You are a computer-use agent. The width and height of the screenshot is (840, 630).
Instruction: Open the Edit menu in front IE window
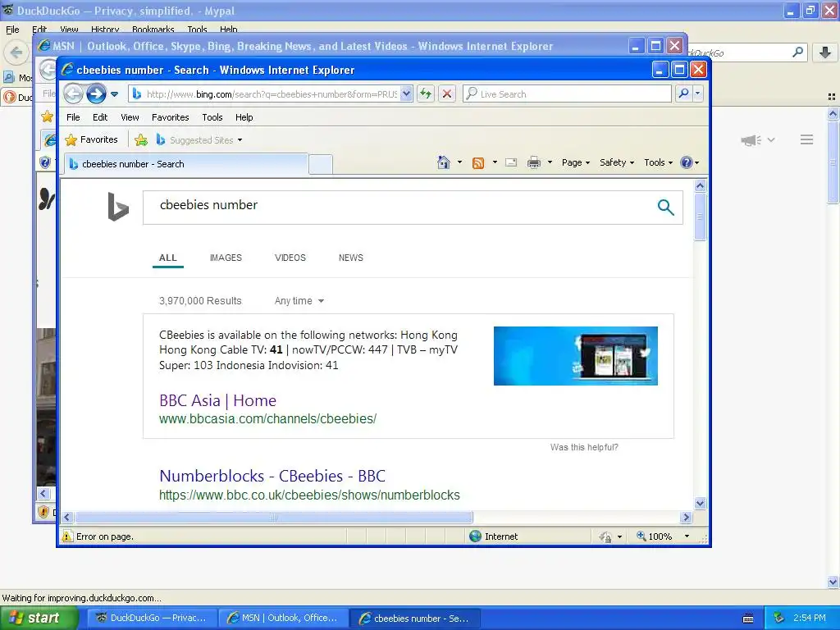(100, 117)
